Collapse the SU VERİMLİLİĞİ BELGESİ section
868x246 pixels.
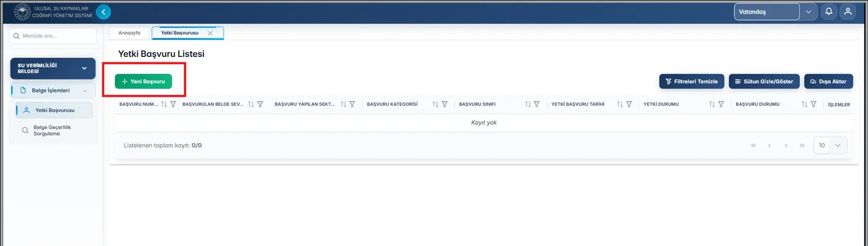53,68
